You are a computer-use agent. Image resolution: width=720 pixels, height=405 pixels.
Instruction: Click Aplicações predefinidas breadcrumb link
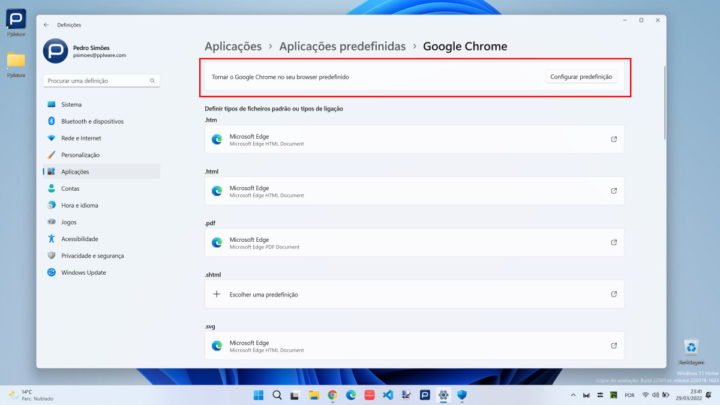(x=342, y=46)
